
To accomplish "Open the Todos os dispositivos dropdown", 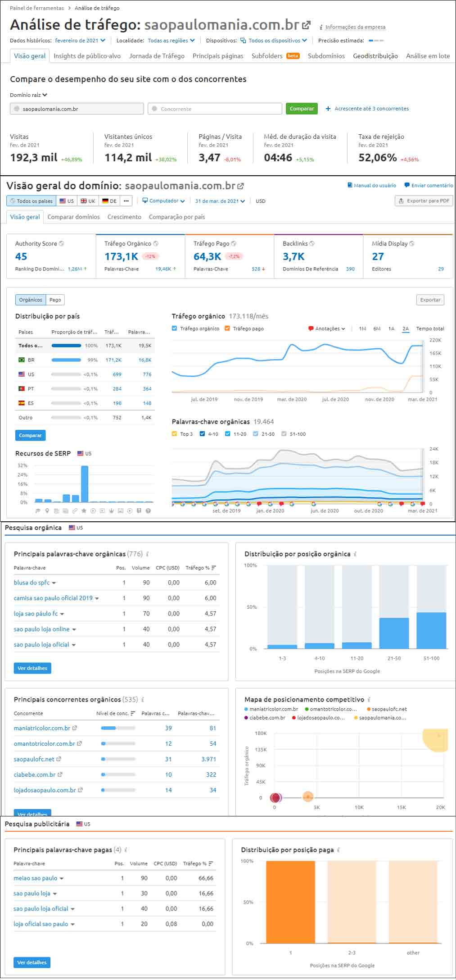I will click(x=274, y=41).
